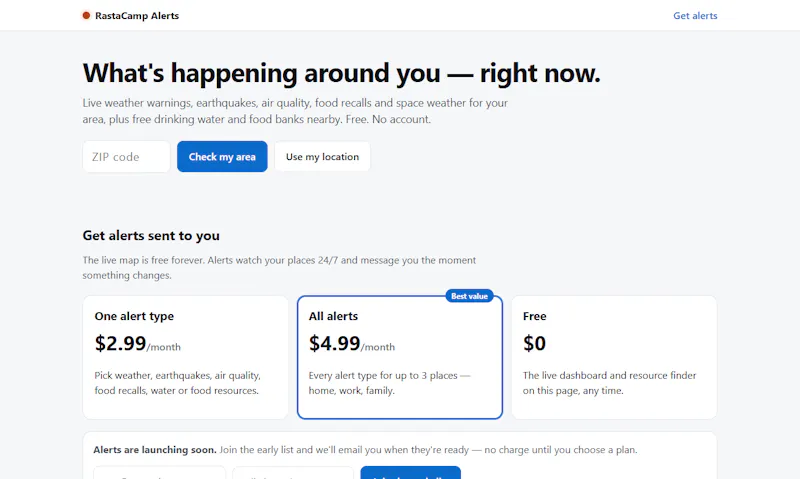Focus the ZIP code input field

127,157
